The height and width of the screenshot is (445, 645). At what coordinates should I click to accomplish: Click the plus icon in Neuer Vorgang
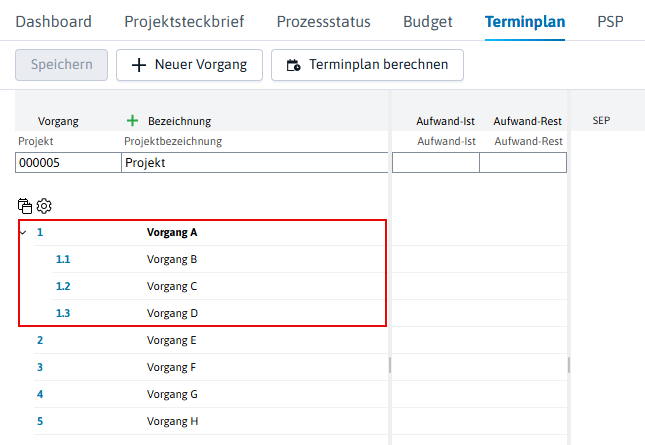click(139, 65)
